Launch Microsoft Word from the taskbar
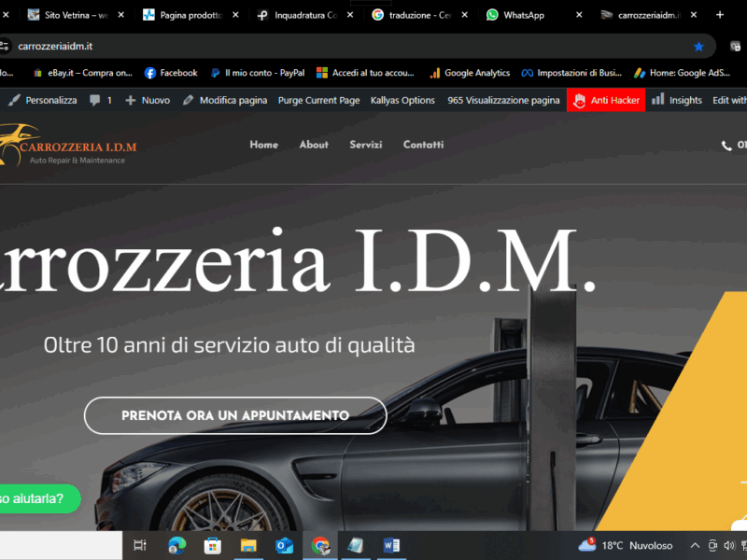 click(x=391, y=545)
